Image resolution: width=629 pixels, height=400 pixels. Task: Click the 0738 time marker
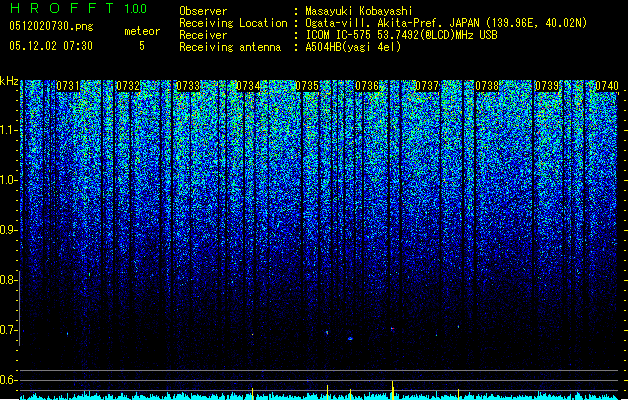coord(487,86)
